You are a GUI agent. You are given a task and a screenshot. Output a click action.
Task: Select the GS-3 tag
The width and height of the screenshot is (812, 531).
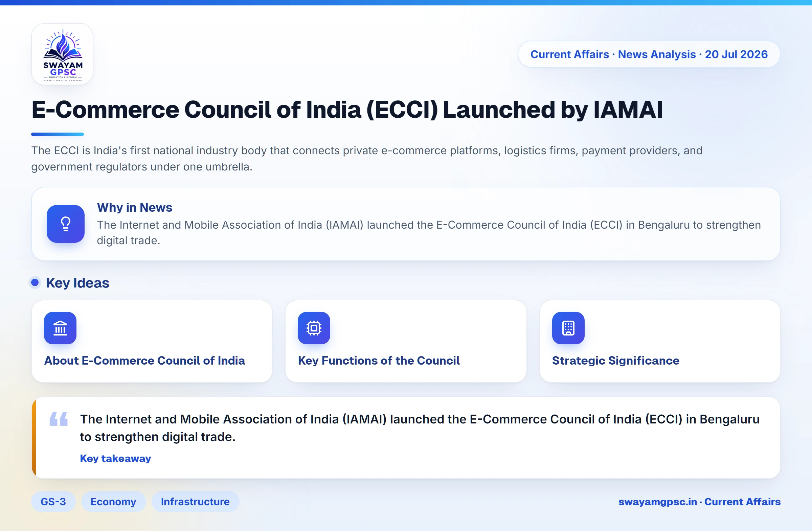pos(53,502)
